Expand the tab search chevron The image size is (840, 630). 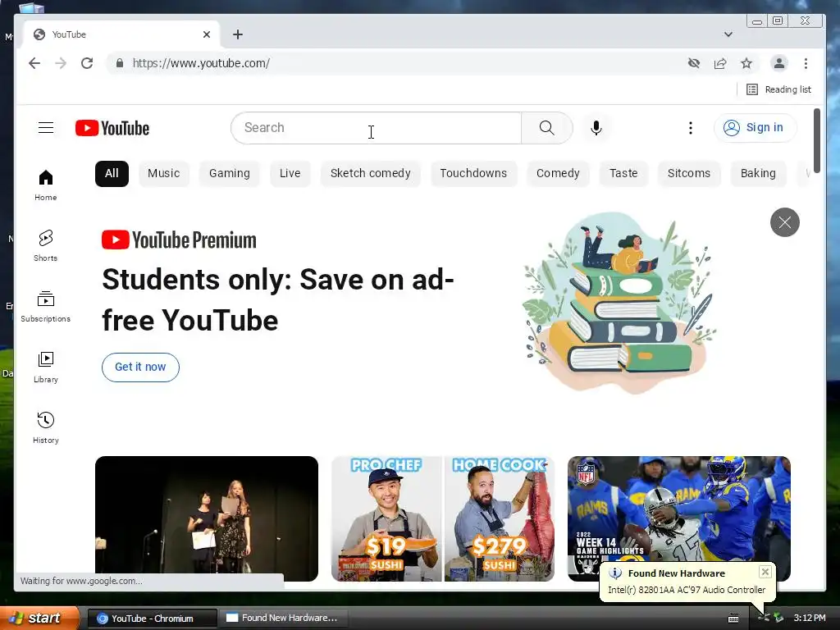tap(728, 34)
